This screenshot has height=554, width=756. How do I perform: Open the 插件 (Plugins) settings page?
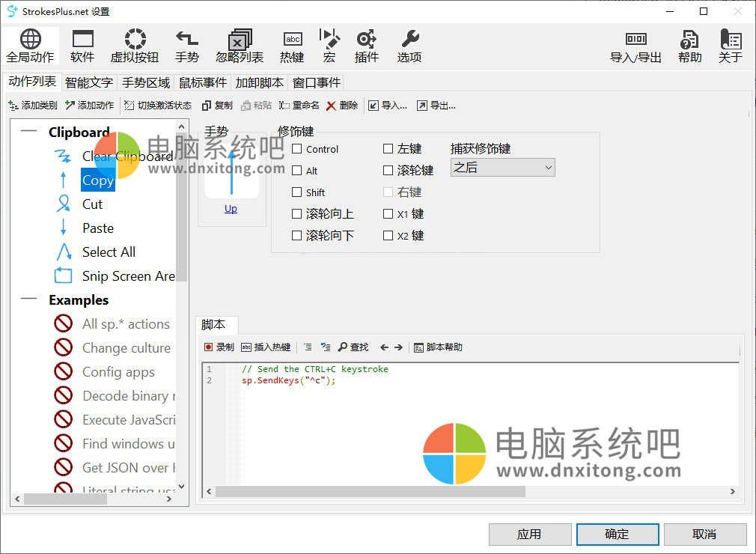pyautogui.click(x=367, y=45)
